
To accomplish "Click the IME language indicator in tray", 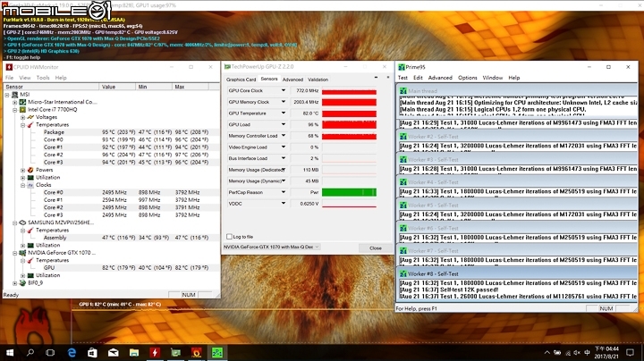I will tap(587, 353).
